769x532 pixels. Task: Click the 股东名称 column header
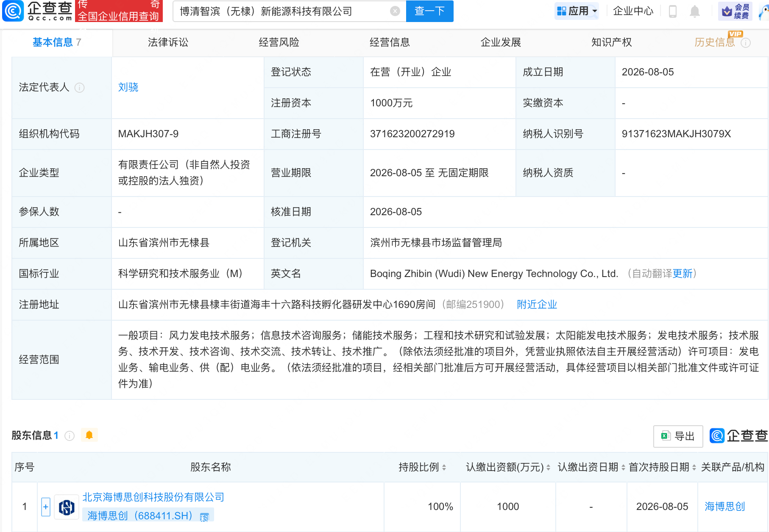(211, 467)
